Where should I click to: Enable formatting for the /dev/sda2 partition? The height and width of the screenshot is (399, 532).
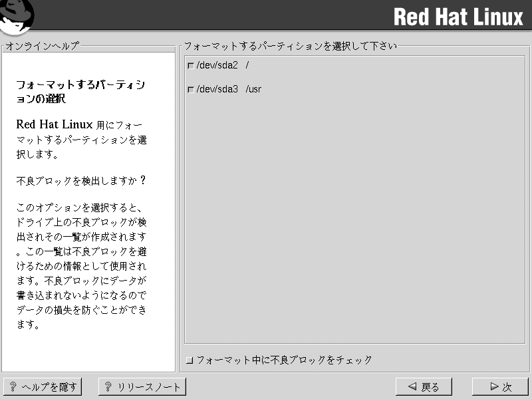(191, 65)
